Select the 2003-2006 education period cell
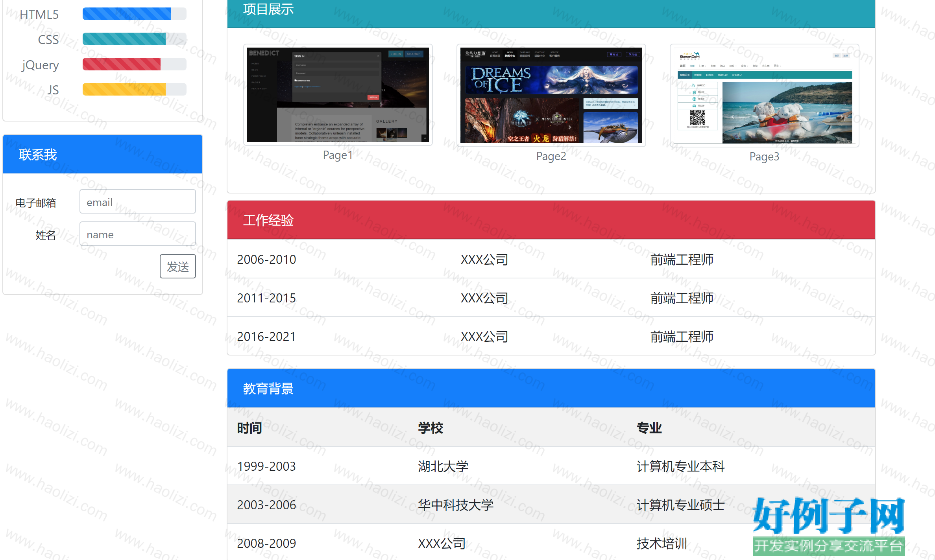Viewport: 935px width, 560px height. (266, 505)
